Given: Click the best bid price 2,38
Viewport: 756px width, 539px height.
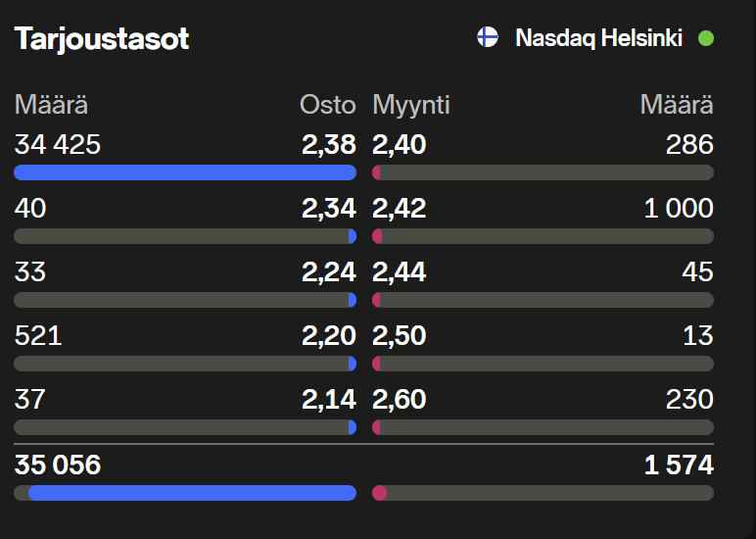Looking at the screenshot, I should [328, 145].
